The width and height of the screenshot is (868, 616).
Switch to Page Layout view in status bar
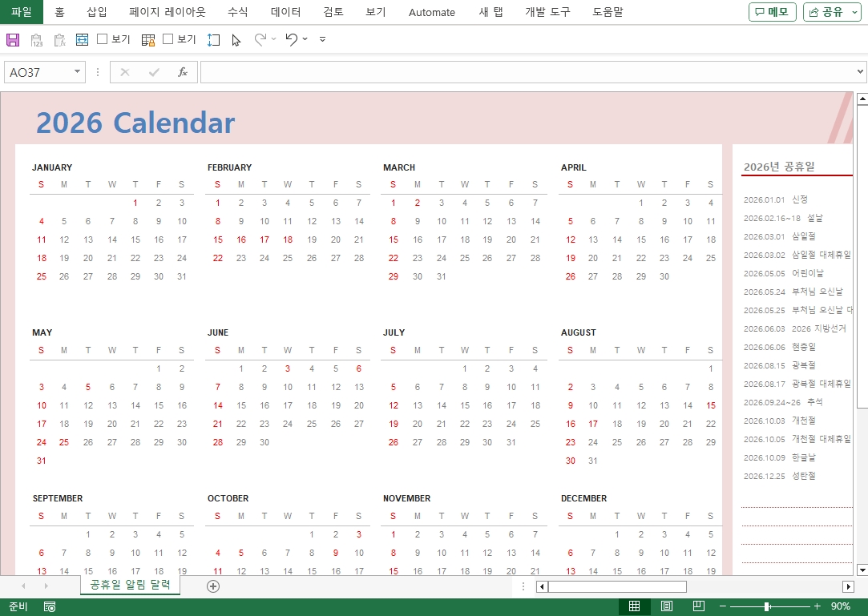(x=667, y=606)
